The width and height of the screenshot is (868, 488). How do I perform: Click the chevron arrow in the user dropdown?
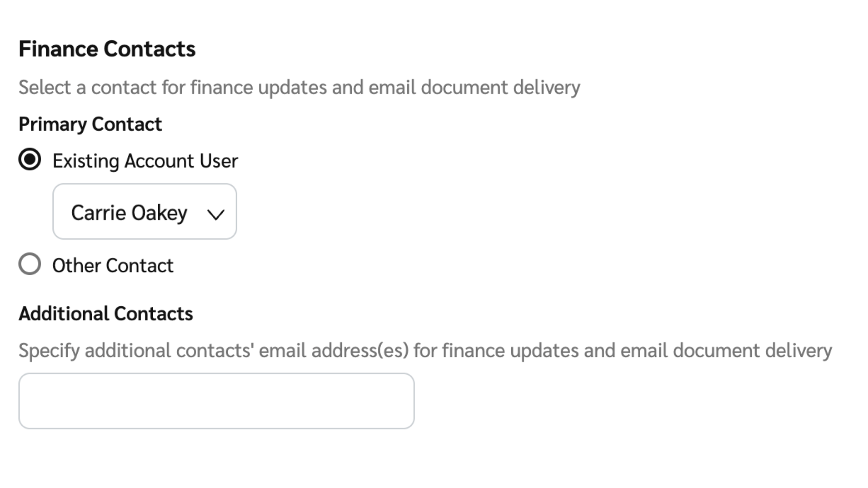(216, 214)
